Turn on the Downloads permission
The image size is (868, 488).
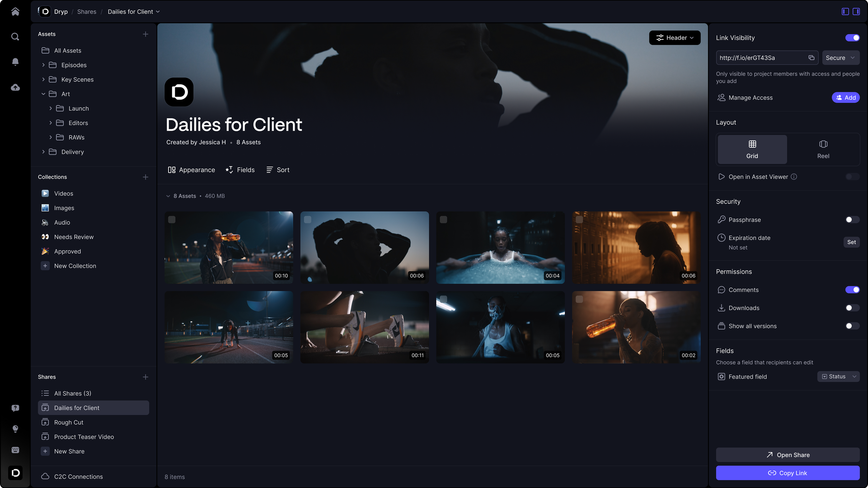point(852,308)
